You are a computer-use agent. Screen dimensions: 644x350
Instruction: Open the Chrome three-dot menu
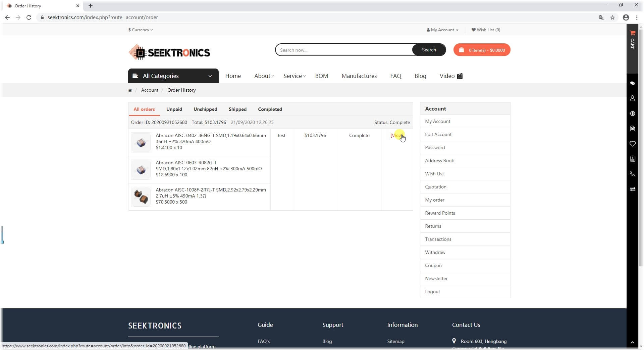pyautogui.click(x=637, y=17)
